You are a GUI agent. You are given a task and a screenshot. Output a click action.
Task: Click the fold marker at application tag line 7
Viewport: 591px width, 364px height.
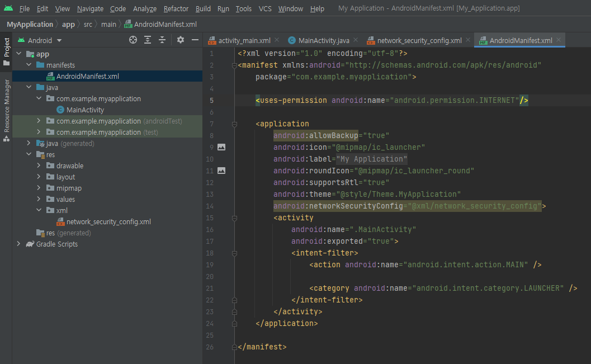(x=234, y=124)
